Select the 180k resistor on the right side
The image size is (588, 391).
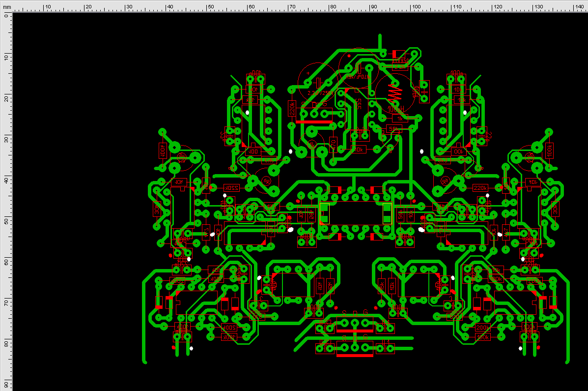496,279
